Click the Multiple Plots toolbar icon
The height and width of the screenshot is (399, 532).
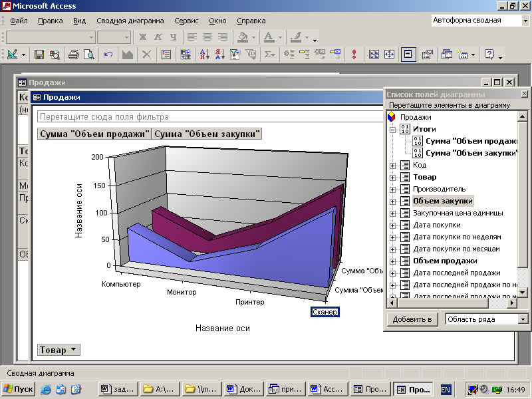coord(374,55)
